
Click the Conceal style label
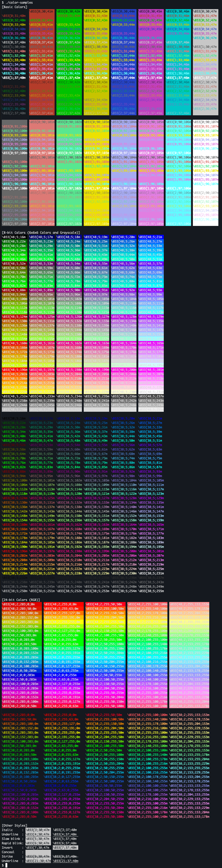click(8, 852)
